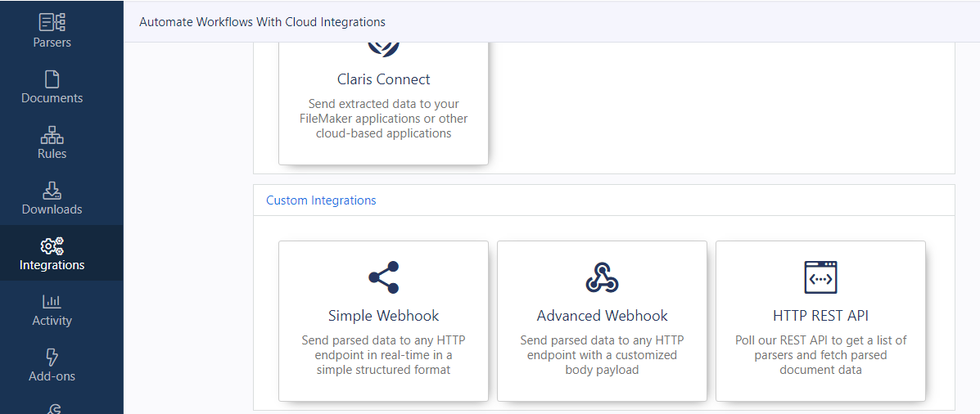This screenshot has width=980, height=414.
Task: Click the Simple Webhook share icon
Action: pos(383,277)
